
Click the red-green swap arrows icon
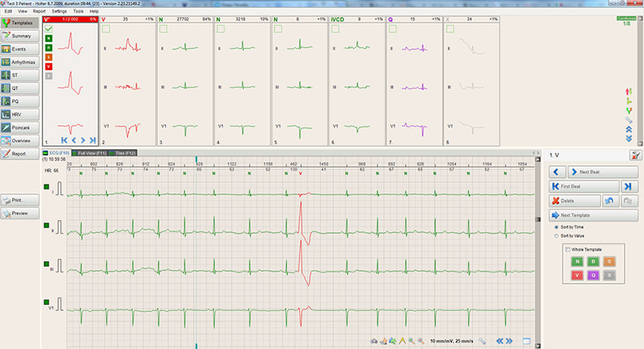(x=629, y=91)
